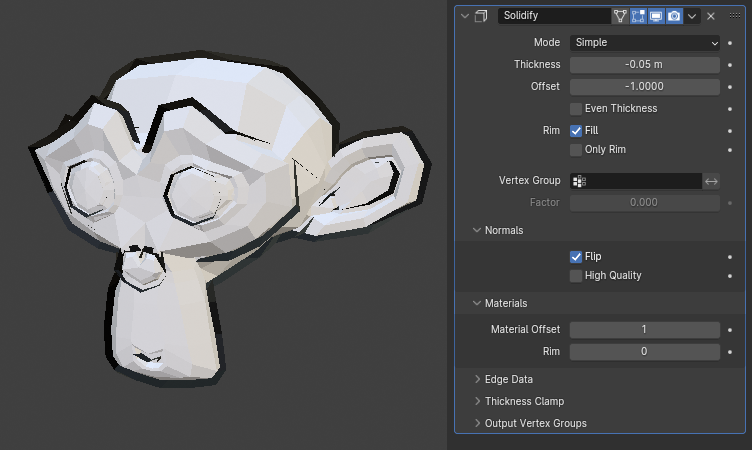Click the animate dot beside Mode

(730, 43)
